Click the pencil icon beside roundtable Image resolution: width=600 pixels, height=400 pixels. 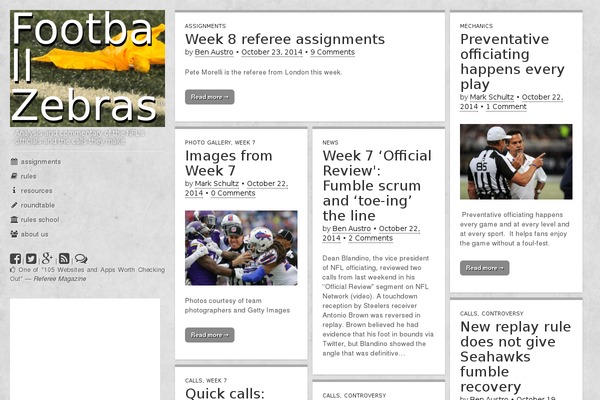click(14, 205)
